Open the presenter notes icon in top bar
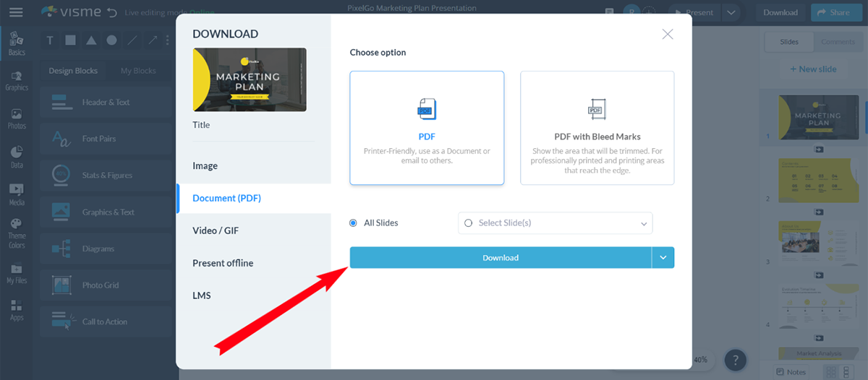The image size is (868, 380). [x=610, y=12]
